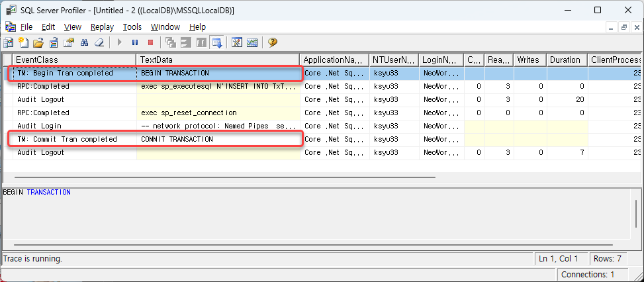Select the TM: Commit Tran completed row
Screen dimensions: 644x282
66,139
